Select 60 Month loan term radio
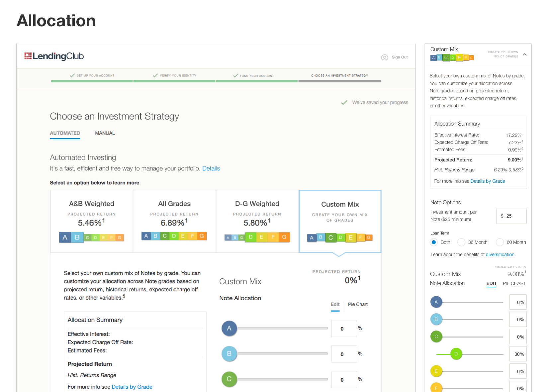The height and width of the screenshot is (392, 548). (x=500, y=242)
